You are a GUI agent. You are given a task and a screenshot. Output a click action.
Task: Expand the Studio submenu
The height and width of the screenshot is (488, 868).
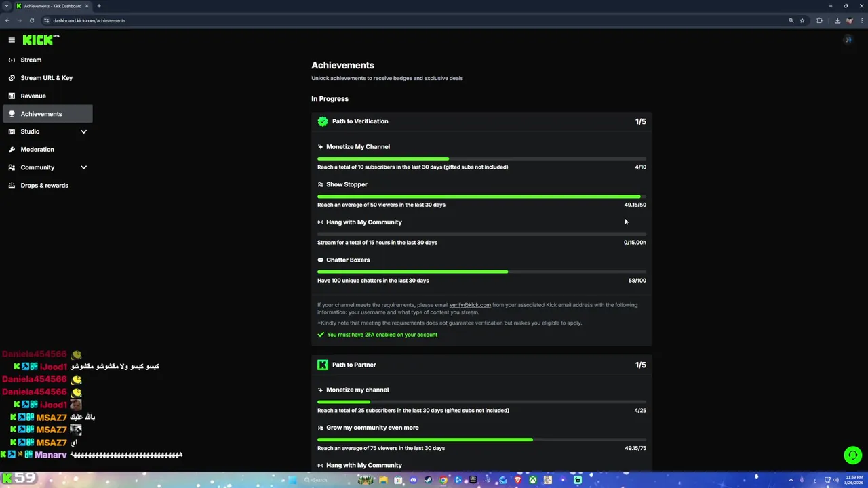tap(84, 131)
